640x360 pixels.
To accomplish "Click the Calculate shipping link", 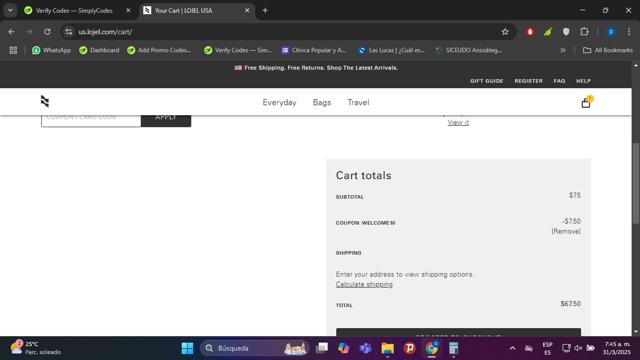I will [x=364, y=284].
